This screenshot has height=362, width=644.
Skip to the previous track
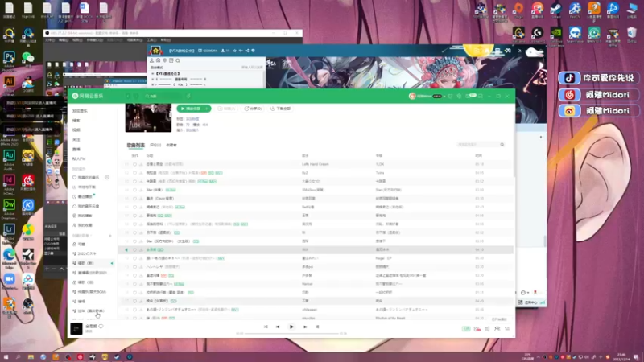[x=278, y=327]
